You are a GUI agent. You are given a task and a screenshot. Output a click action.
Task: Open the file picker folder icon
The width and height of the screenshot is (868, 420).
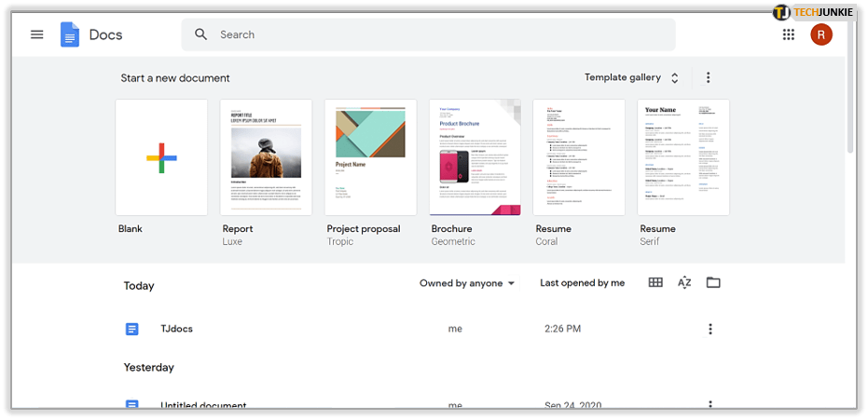(713, 283)
